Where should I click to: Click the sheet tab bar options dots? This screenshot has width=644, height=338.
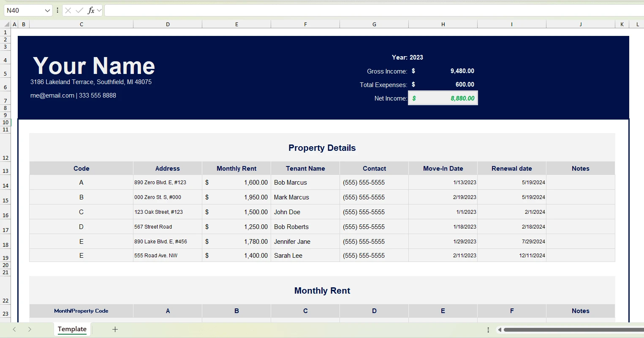(488, 330)
